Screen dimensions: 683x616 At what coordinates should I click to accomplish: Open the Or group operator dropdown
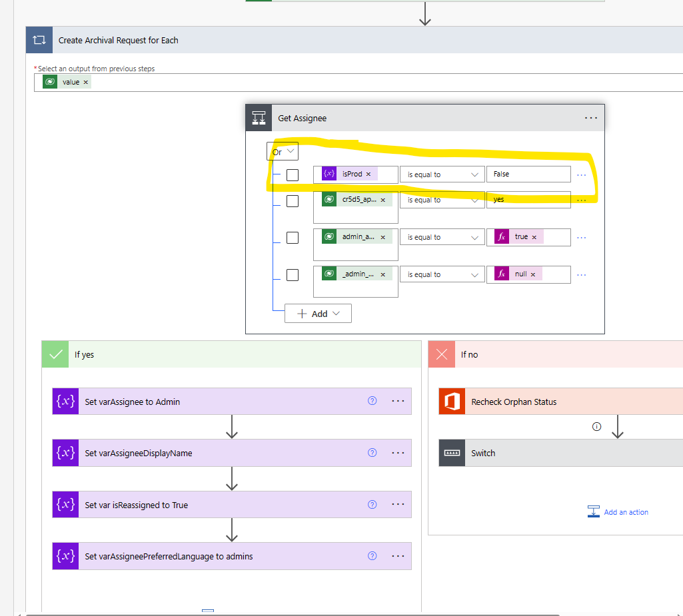click(282, 151)
